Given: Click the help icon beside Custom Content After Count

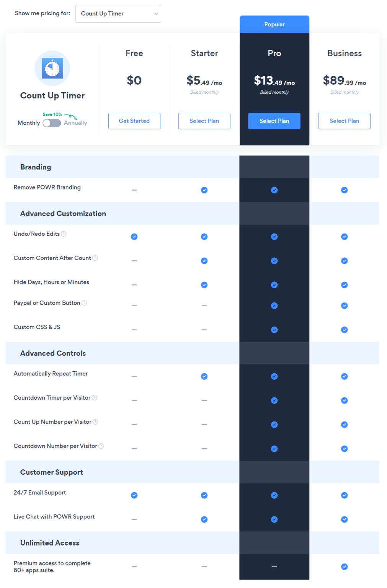Looking at the screenshot, I should [x=95, y=258].
